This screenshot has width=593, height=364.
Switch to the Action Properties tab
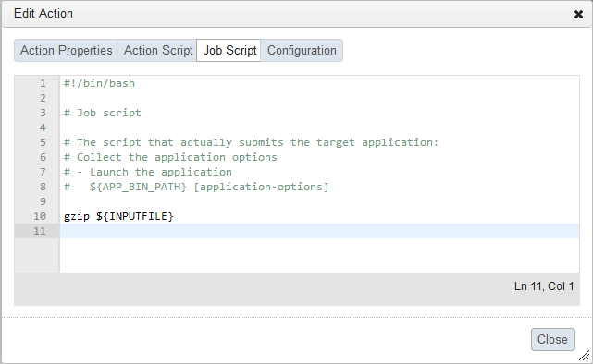[67, 50]
